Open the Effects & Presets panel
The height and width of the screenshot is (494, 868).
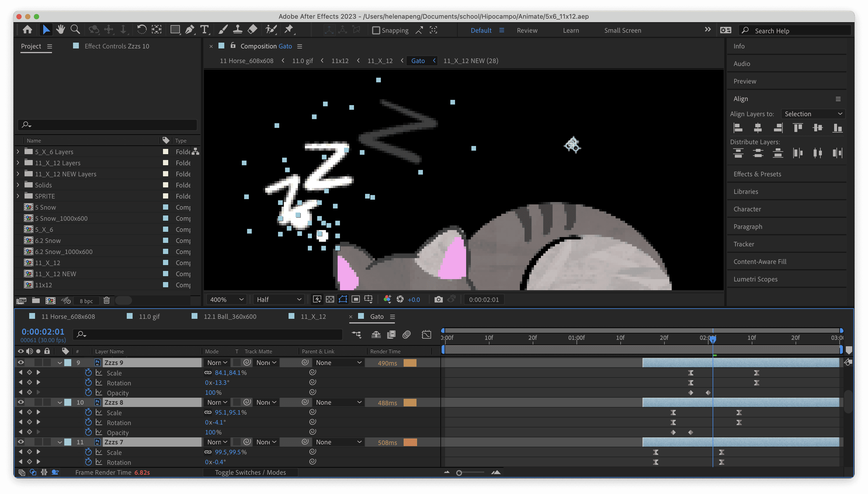[x=757, y=174]
